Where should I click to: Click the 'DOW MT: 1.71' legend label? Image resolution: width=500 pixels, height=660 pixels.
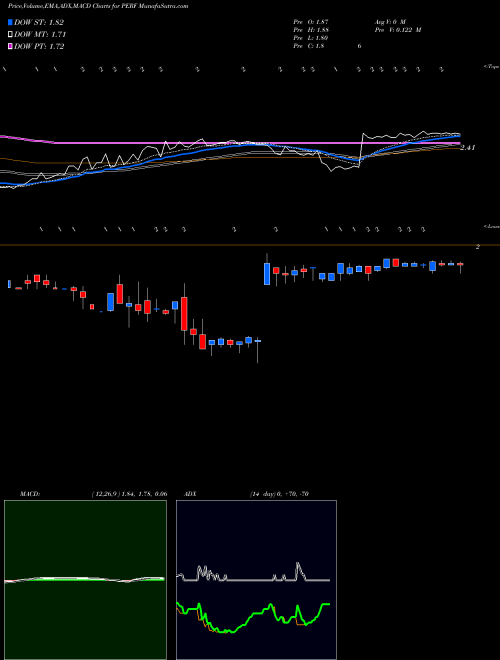coord(40,35)
